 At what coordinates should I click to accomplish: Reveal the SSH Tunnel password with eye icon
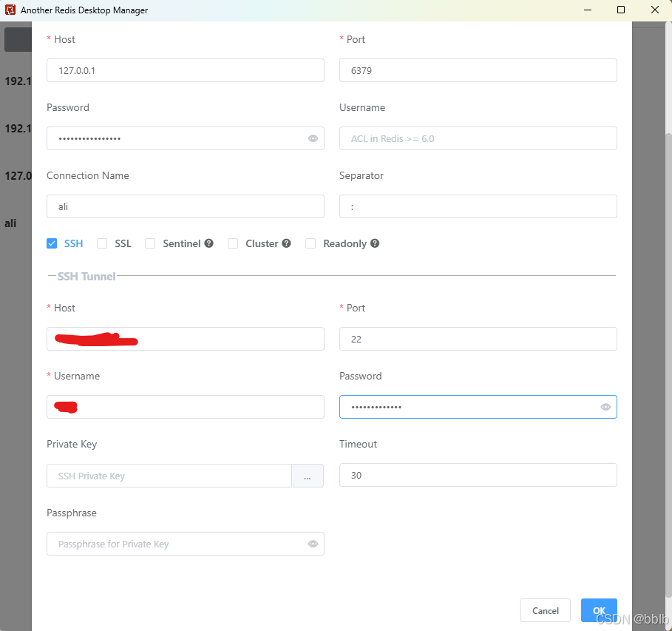605,407
